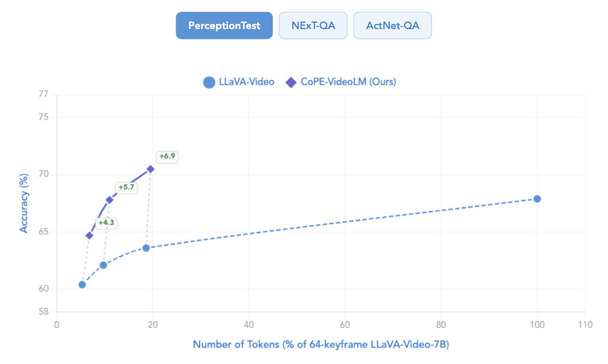Click LLaVA-Video point near 20% tokens

pyautogui.click(x=146, y=248)
